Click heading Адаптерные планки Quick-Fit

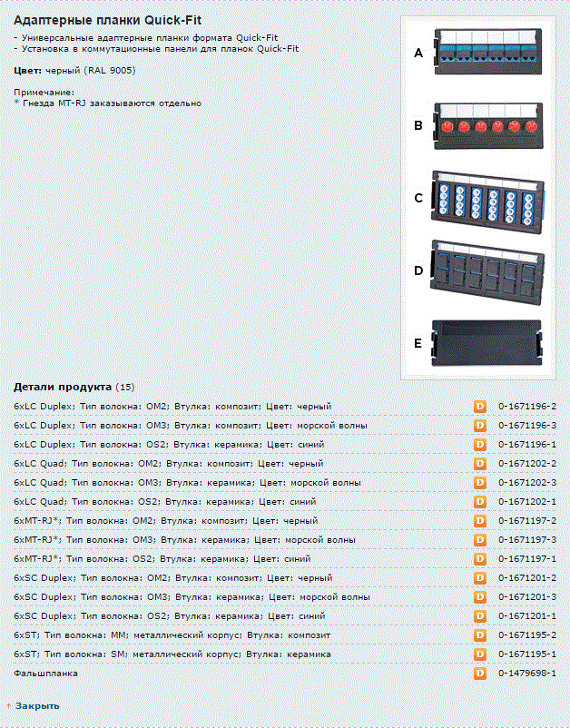tap(108, 21)
